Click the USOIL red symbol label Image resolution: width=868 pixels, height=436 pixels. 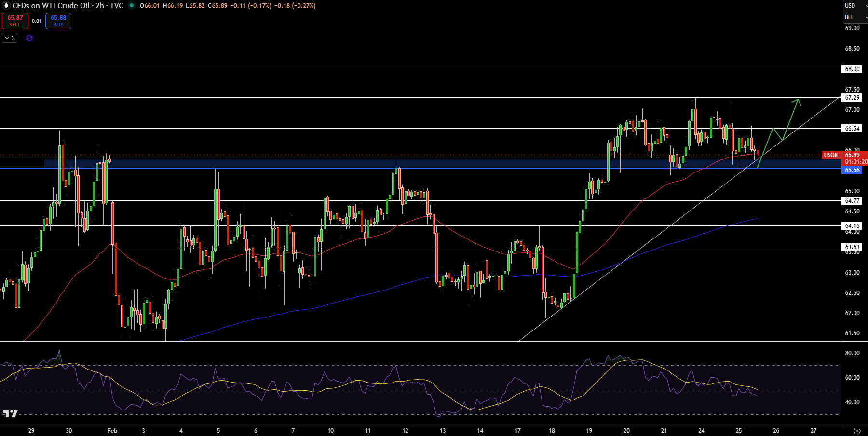[x=831, y=155]
